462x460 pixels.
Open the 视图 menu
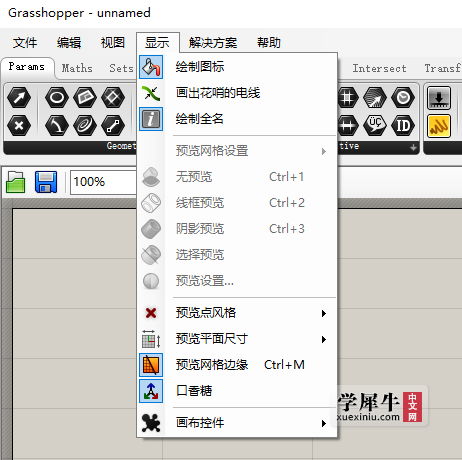click(113, 43)
